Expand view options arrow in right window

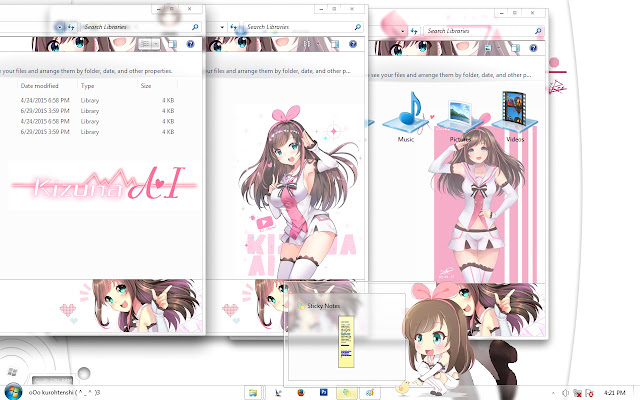pyautogui.click(x=498, y=48)
